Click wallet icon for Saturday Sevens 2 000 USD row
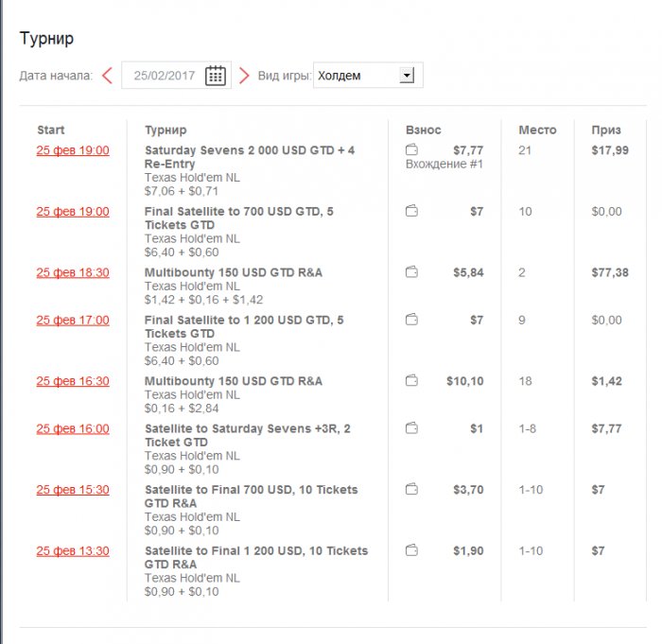The image size is (662, 644). 411,150
